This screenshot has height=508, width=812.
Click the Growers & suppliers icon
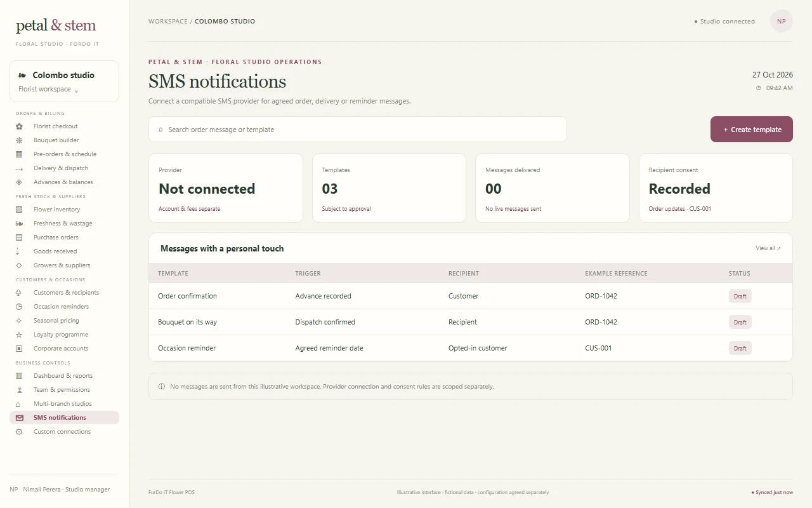point(19,265)
